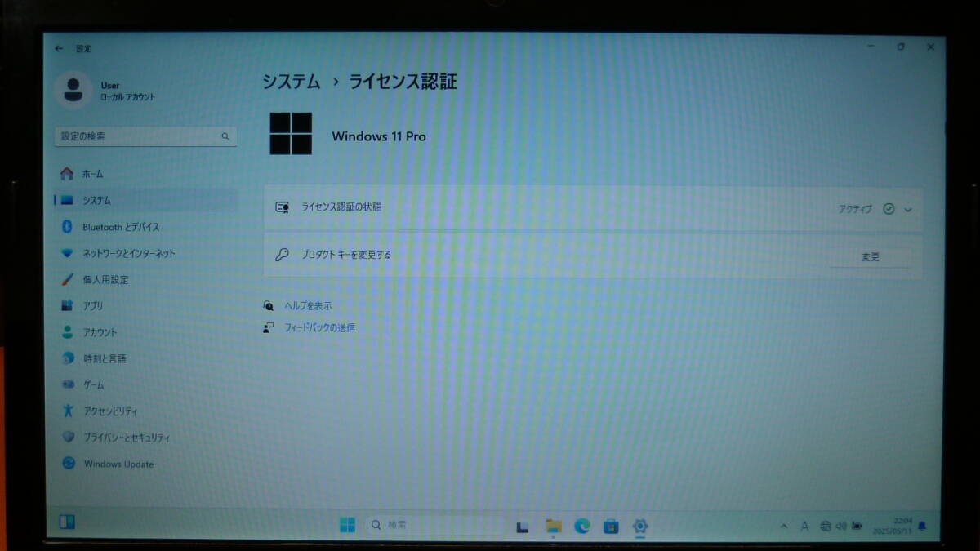Go back with the arrow beside 設定
The image size is (980, 551).
pyautogui.click(x=59, y=49)
